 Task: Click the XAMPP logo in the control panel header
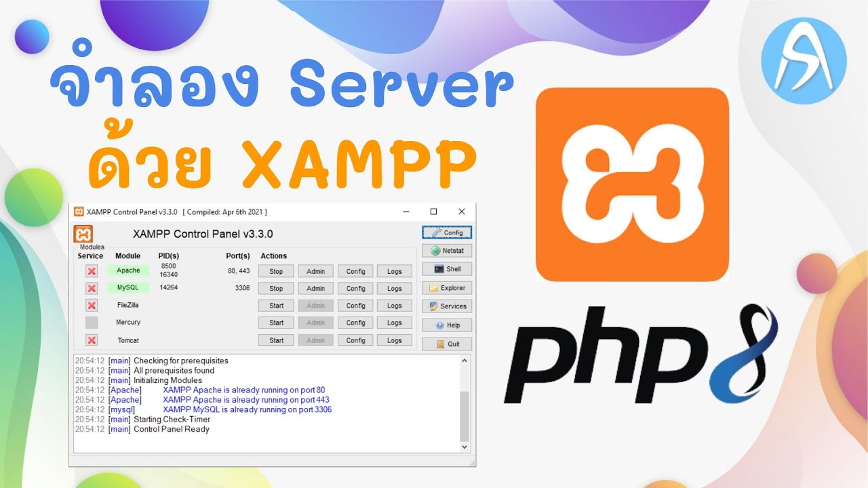click(x=83, y=235)
